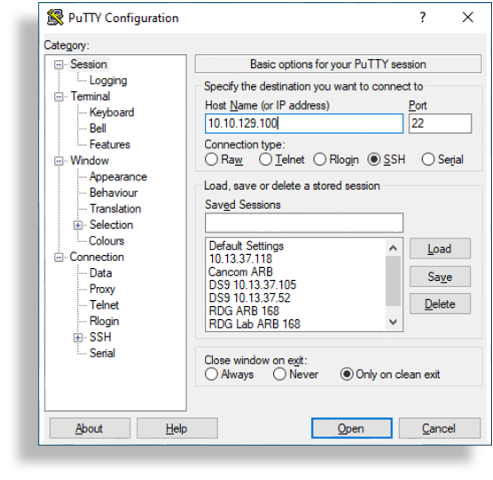The width and height of the screenshot is (493, 480).
Task: Select the Serial connection type radio
Action: tap(428, 159)
